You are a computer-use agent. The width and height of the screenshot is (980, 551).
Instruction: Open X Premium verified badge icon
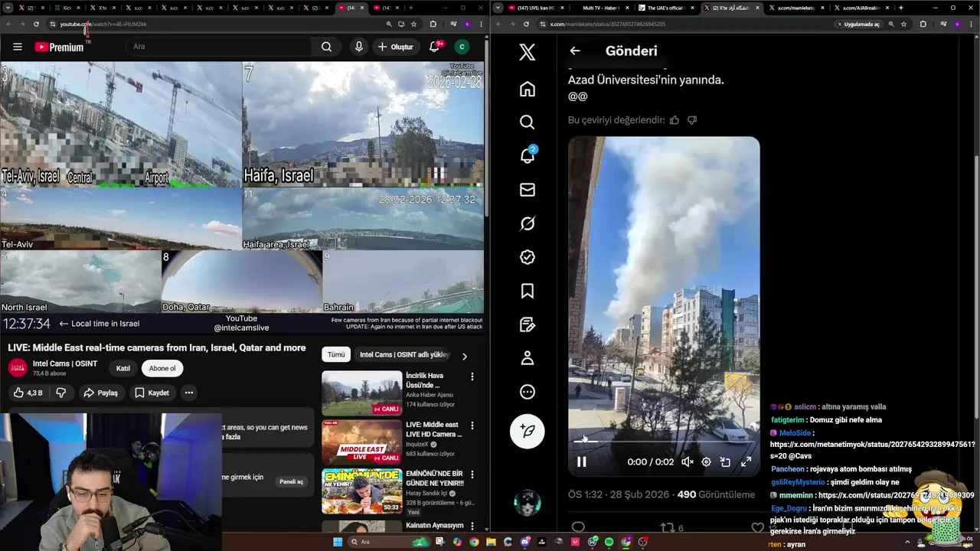527,257
